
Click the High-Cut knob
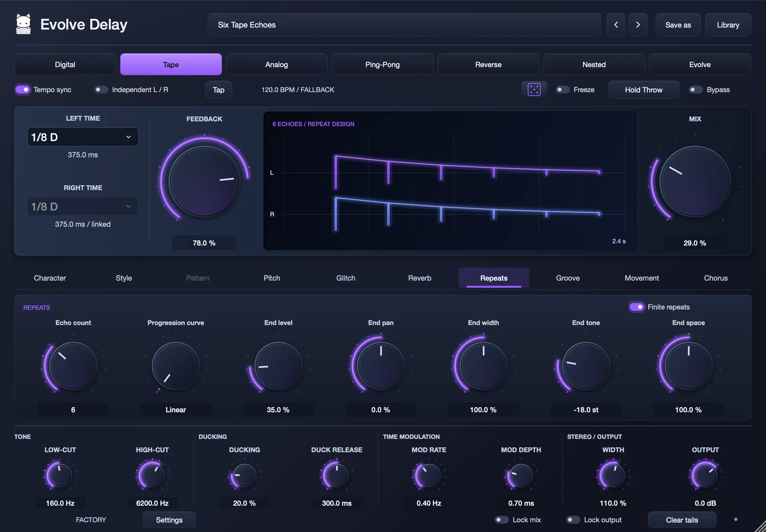pyautogui.click(x=152, y=475)
